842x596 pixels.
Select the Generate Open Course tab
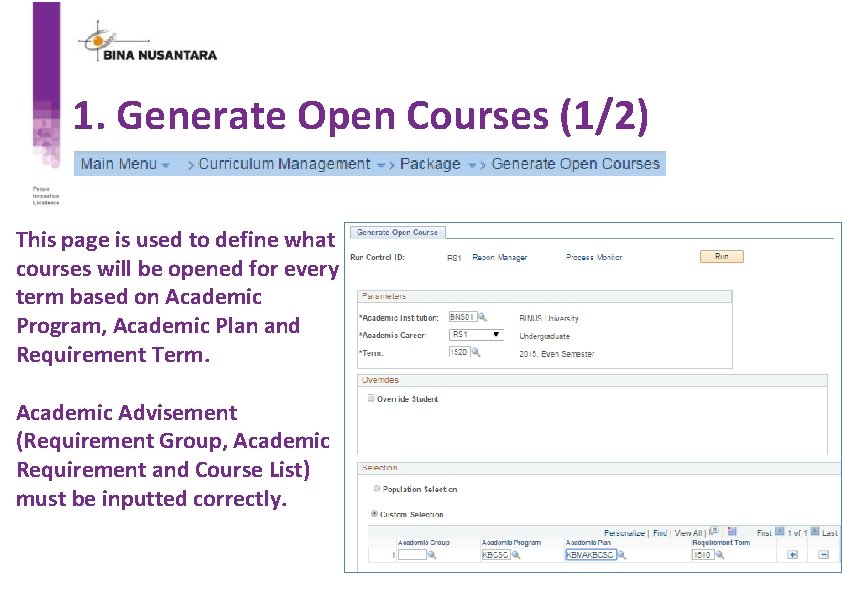pyautogui.click(x=397, y=231)
